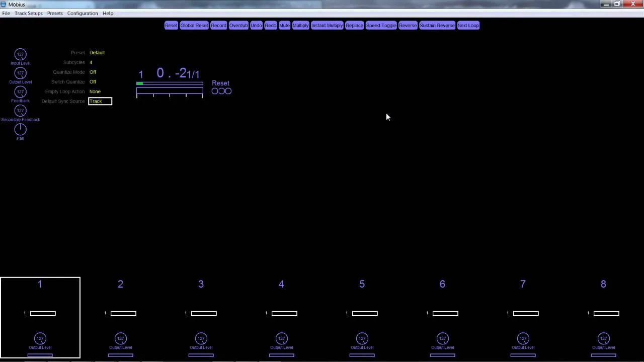Toggle Reverse playback button
Viewport: 644px width, 362px height.
(x=408, y=25)
